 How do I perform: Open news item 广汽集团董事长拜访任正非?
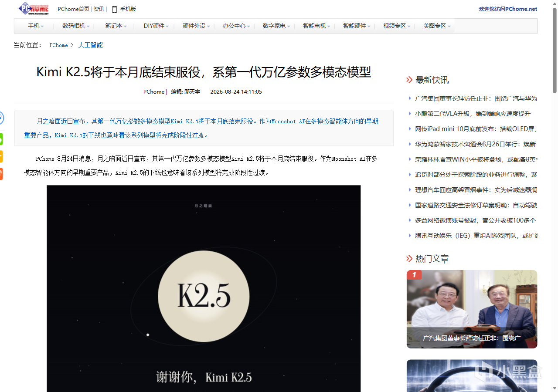coord(476,99)
